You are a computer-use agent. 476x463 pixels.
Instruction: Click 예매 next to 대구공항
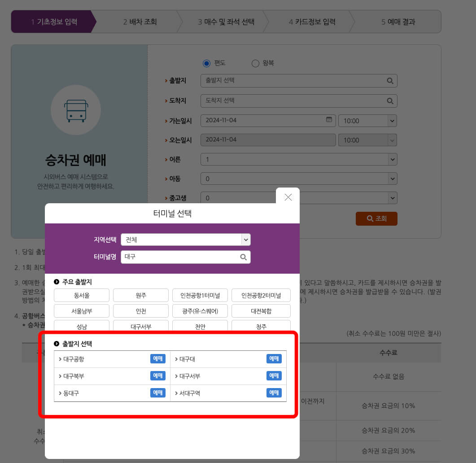pyautogui.click(x=157, y=358)
